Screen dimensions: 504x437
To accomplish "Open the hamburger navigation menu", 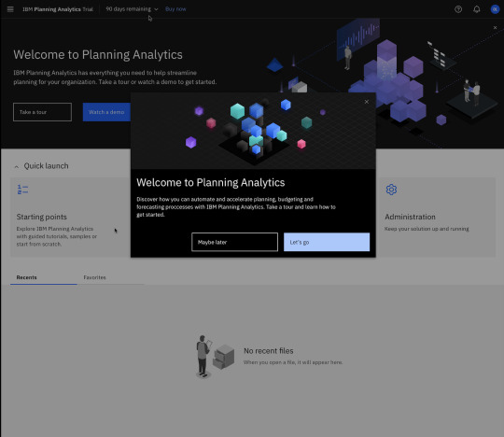I will (x=10, y=9).
